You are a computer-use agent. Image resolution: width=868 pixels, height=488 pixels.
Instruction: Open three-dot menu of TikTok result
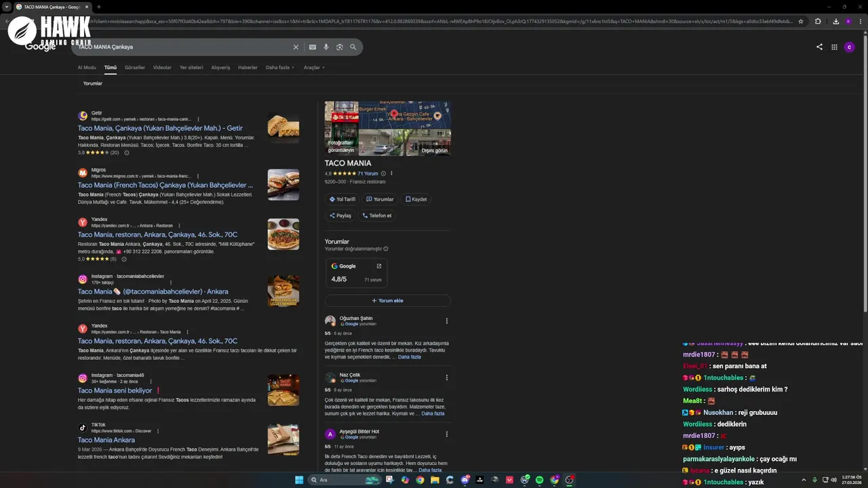pos(158,430)
